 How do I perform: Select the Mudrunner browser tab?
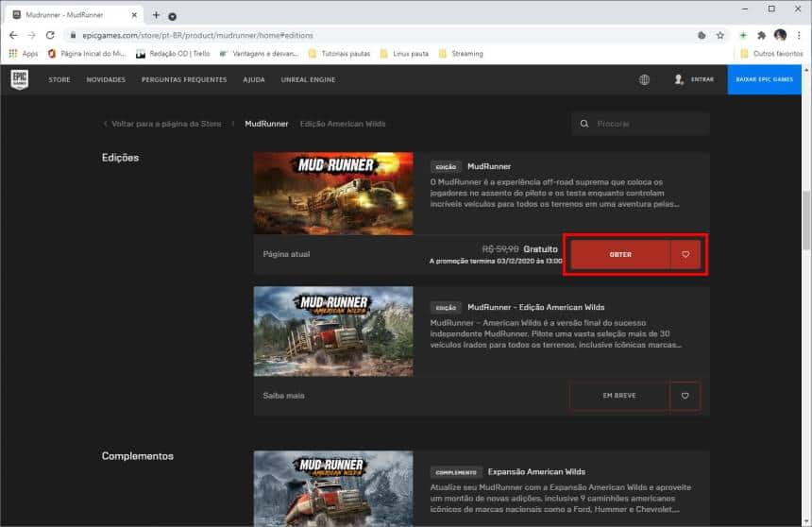pyautogui.click(x=73, y=15)
